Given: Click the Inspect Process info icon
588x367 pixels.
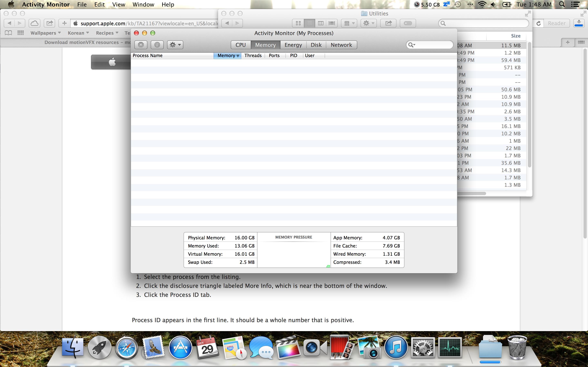Looking at the screenshot, I should [157, 45].
